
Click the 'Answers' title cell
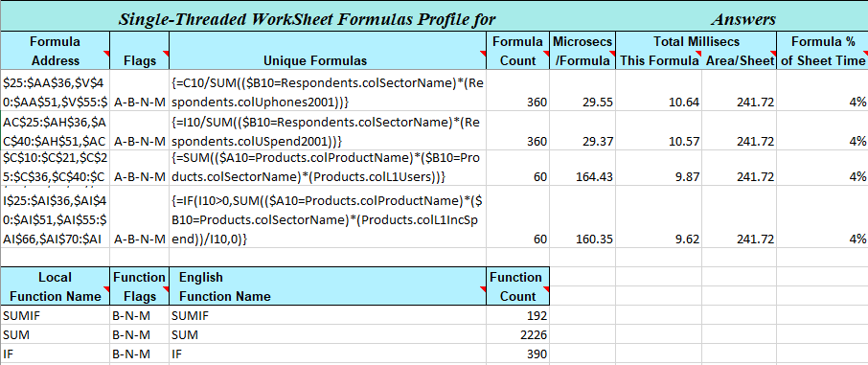pyautogui.click(x=742, y=19)
